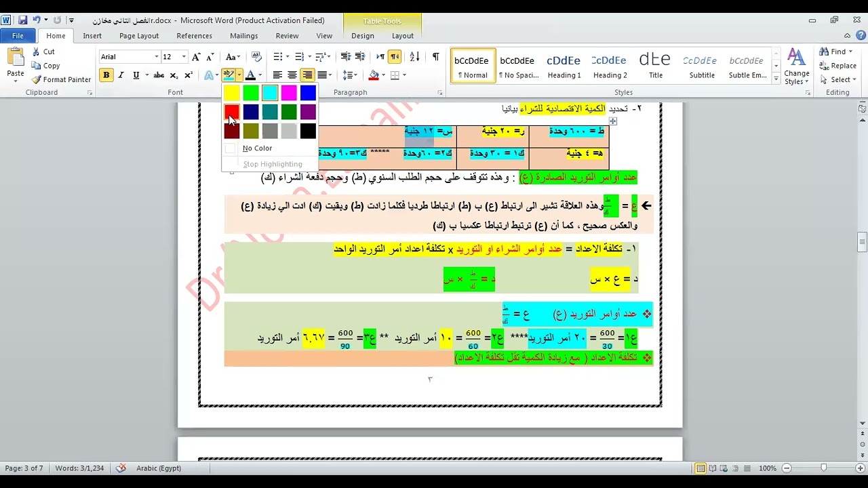Click the Cut scissors icon

click(x=36, y=52)
